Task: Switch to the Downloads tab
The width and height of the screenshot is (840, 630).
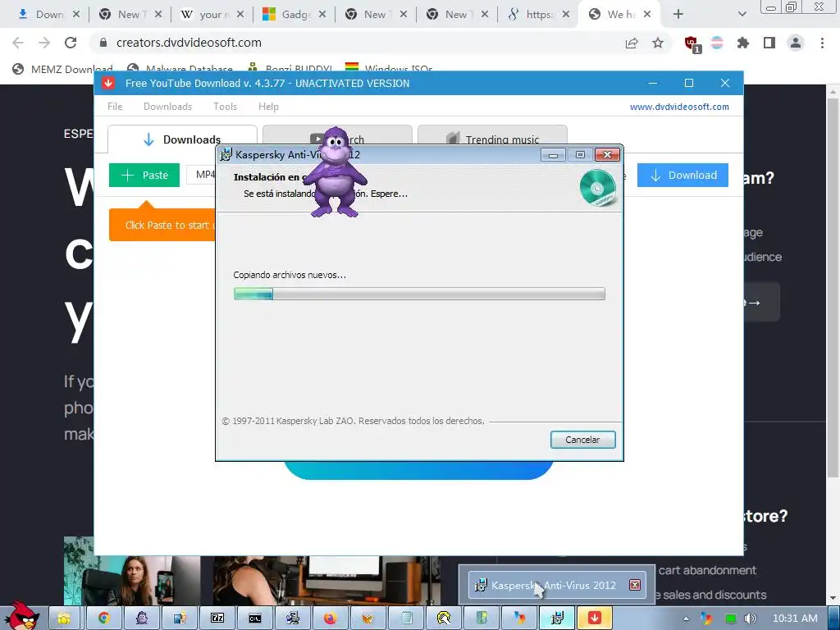Action: 182,139
